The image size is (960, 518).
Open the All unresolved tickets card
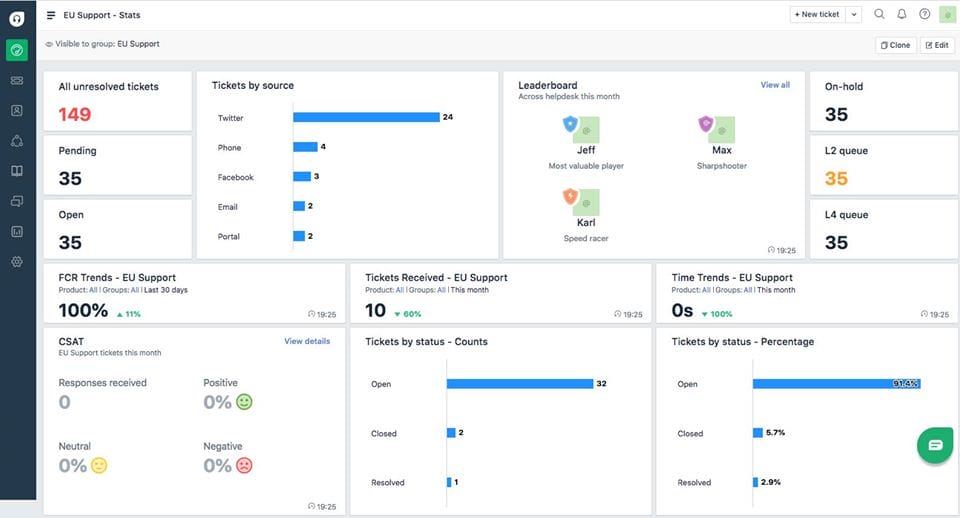pos(117,101)
